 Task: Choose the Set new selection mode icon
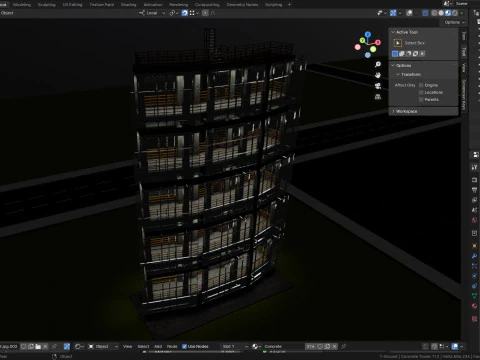pos(395,54)
